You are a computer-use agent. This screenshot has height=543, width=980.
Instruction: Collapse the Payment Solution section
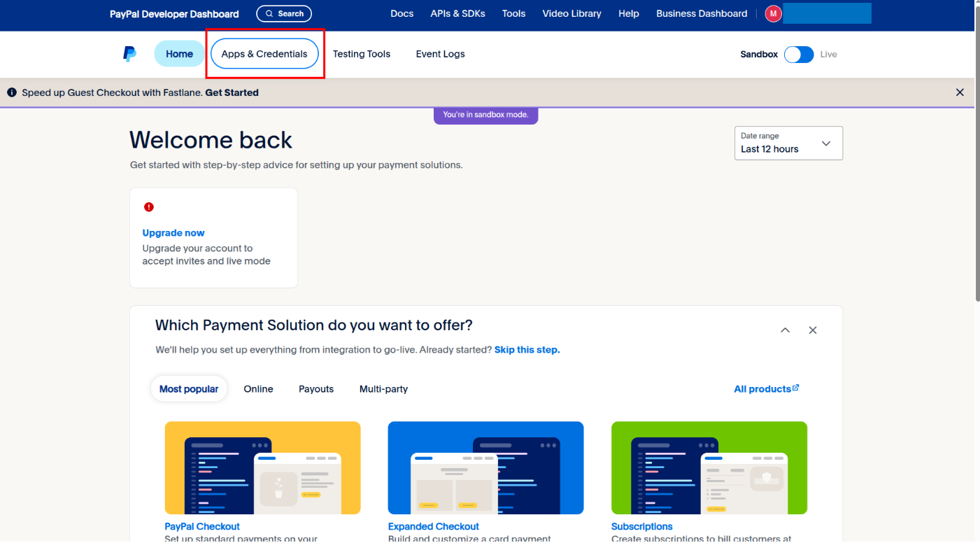(x=785, y=330)
